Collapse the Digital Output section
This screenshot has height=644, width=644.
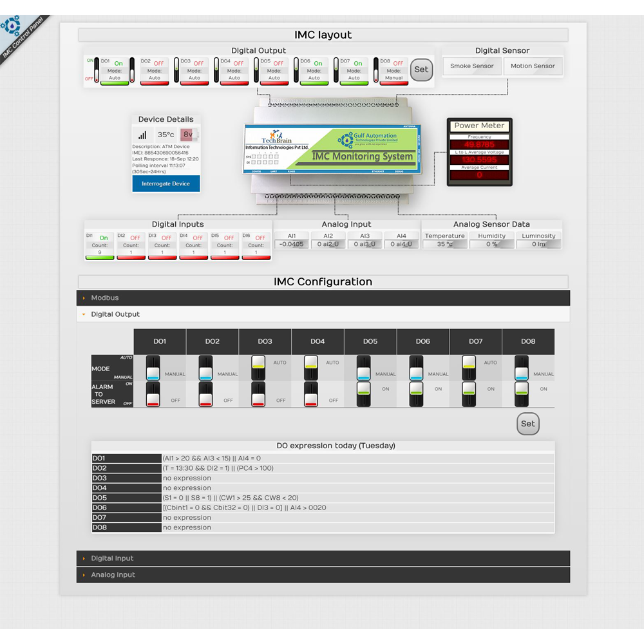pos(115,314)
